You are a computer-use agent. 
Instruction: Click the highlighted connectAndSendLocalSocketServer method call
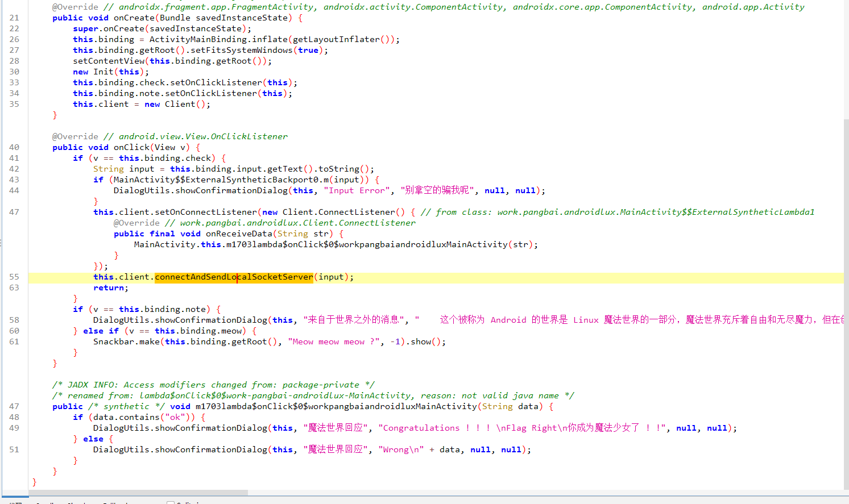[234, 277]
